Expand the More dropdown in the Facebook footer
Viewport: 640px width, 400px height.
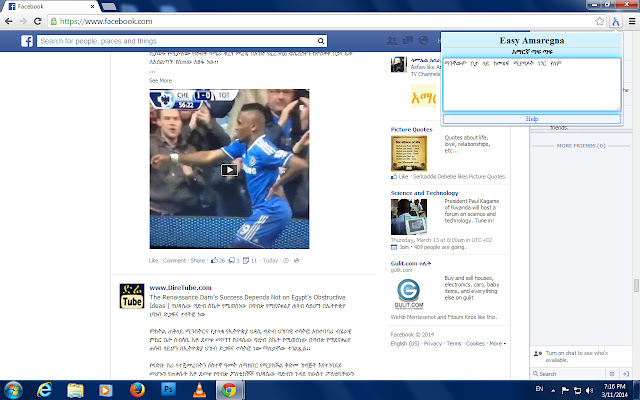tap(498, 344)
